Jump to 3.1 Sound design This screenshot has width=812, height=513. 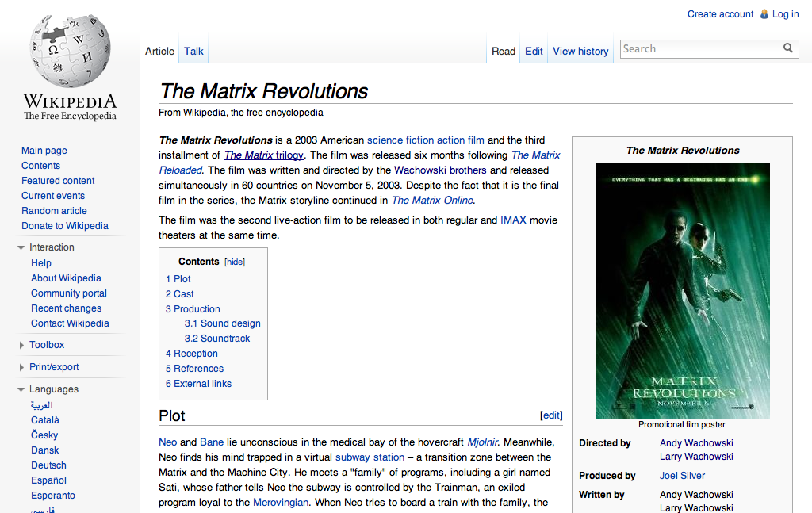click(x=223, y=323)
